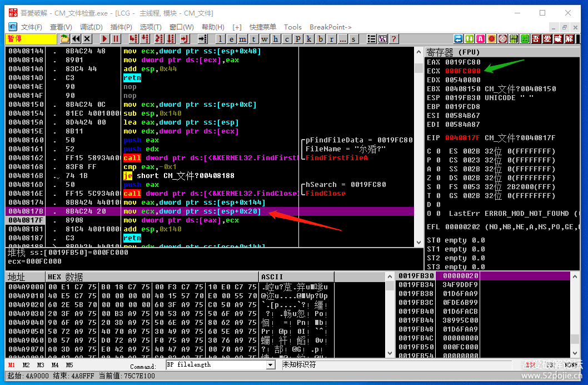Screen dimensions: 588x385
Task: Toggle the Z zero flag value
Action: 438,178
